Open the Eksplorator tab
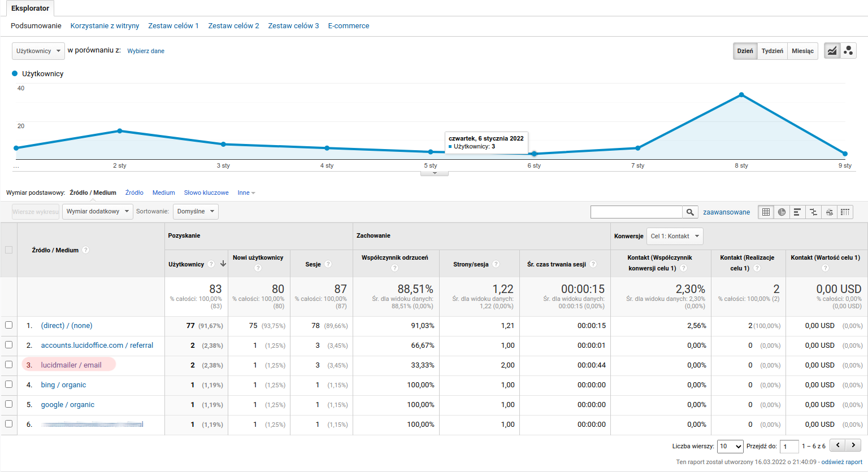The image size is (868, 472). click(x=31, y=8)
